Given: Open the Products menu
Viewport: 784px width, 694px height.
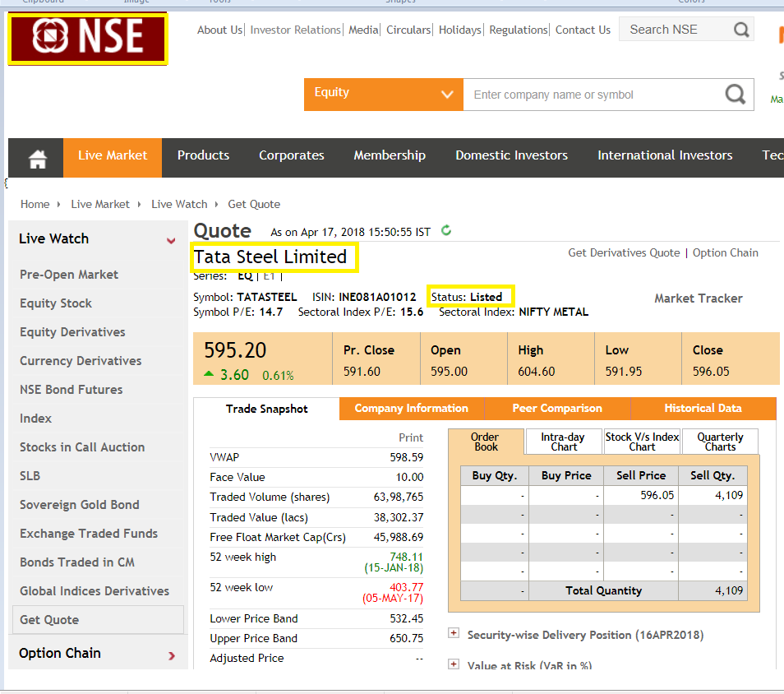Looking at the screenshot, I should click(203, 155).
